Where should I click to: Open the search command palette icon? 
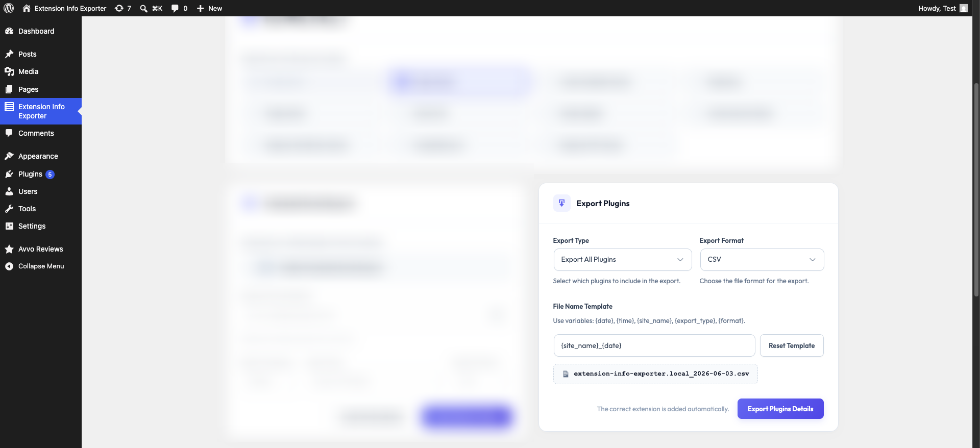[144, 8]
